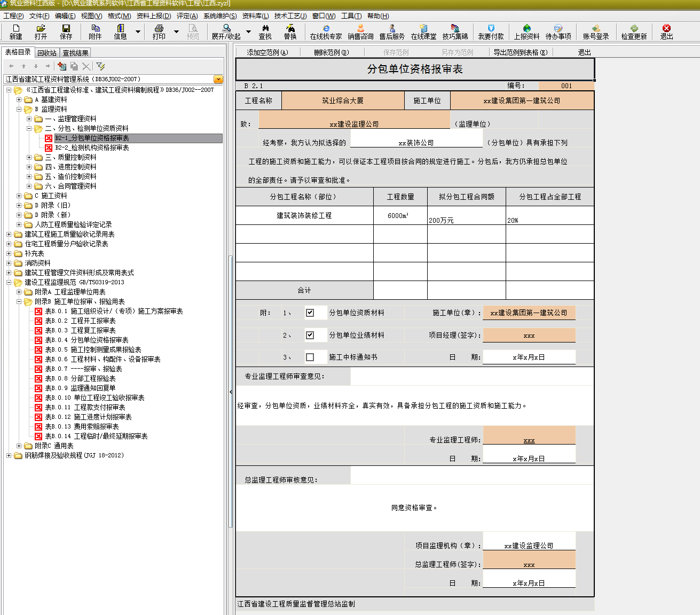Click the add-form icon in tree toolbar
The height and width of the screenshot is (615, 700).
(x=62, y=66)
